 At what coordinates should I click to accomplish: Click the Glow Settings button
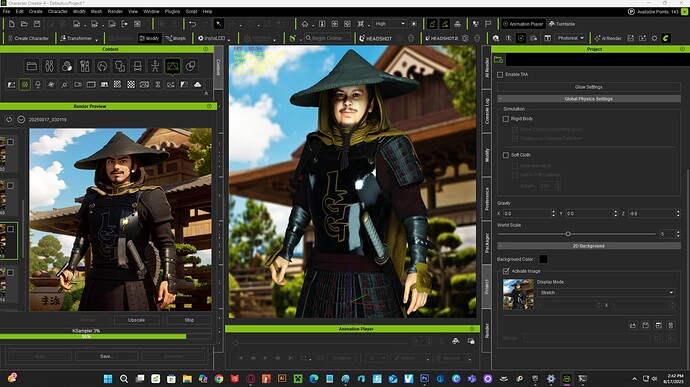click(x=589, y=87)
